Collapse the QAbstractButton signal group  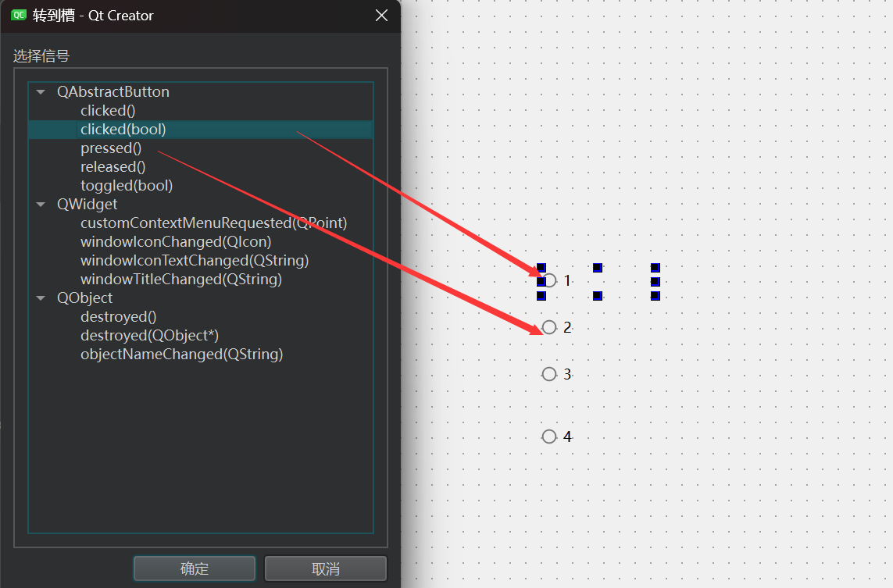[41, 91]
